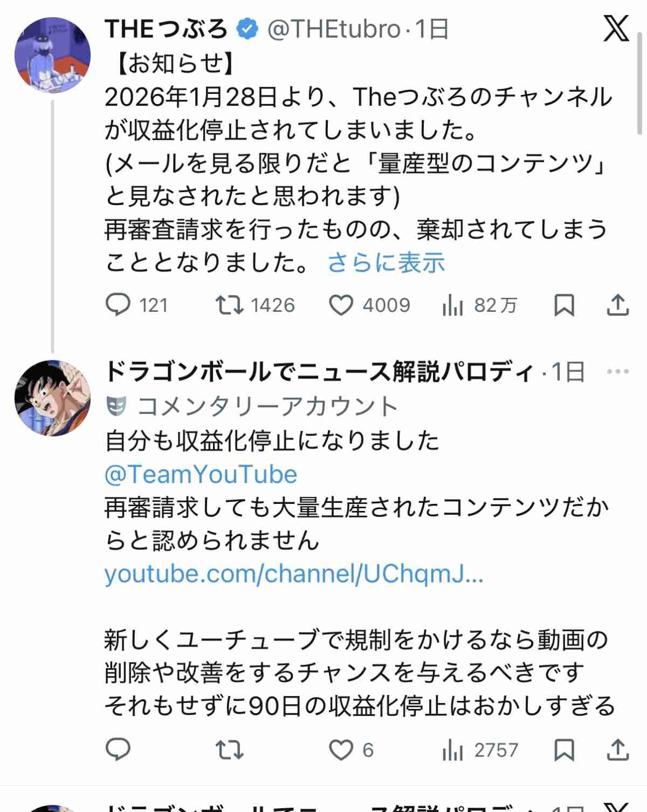Reply to THEつぶろ's announcement post
The width and height of the screenshot is (647, 812).
tap(118, 305)
